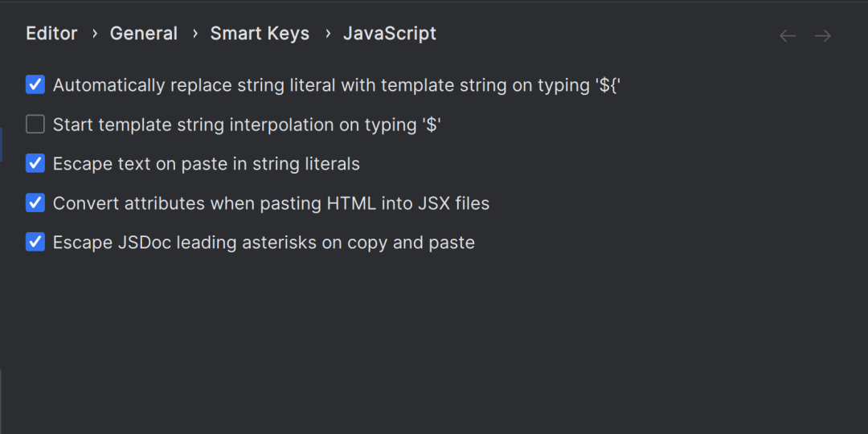Uncheck Automatically replace string literal checkbox

35,85
